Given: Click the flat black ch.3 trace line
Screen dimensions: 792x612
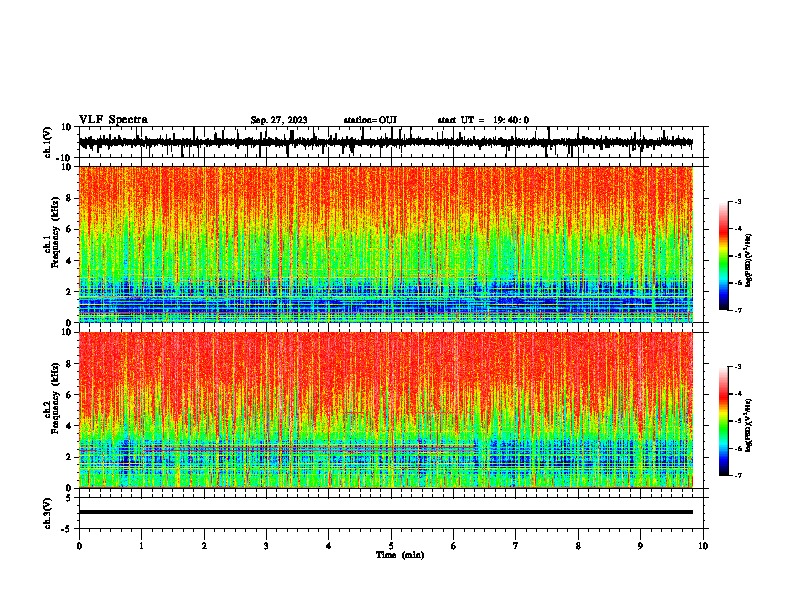Looking at the screenshot, I should tap(386, 512).
